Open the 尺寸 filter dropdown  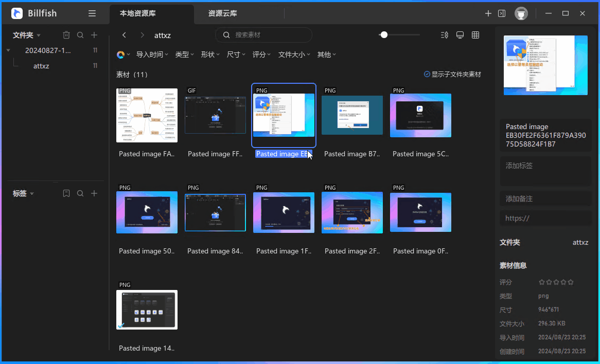[x=236, y=54]
